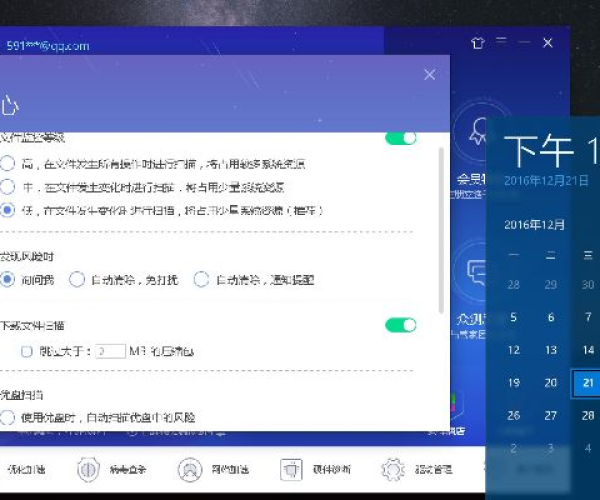Click the 2016年12月21日 date link in calendar
This screenshot has width=600, height=500.
click(546, 180)
